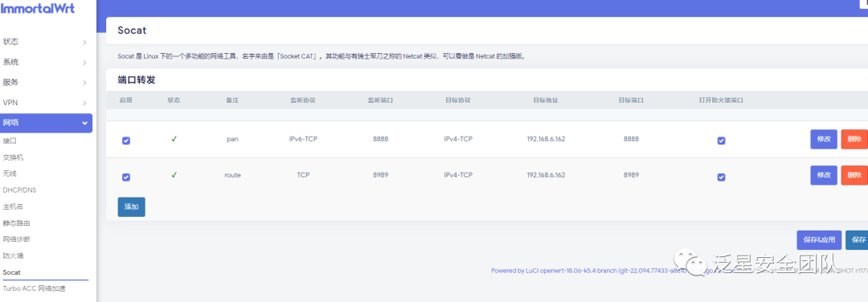Click the 保存&应用 button
This screenshot has height=302, width=868.
pos(819,240)
